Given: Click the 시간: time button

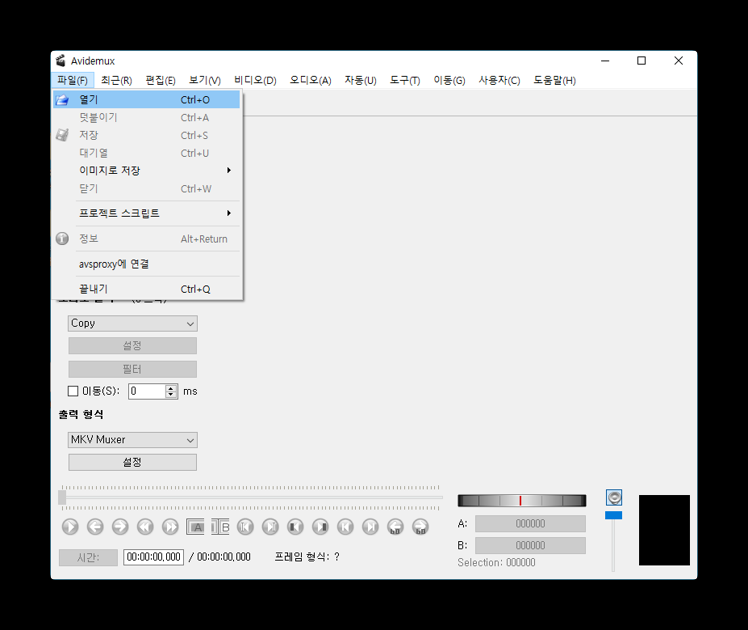Looking at the screenshot, I should 88,557.
